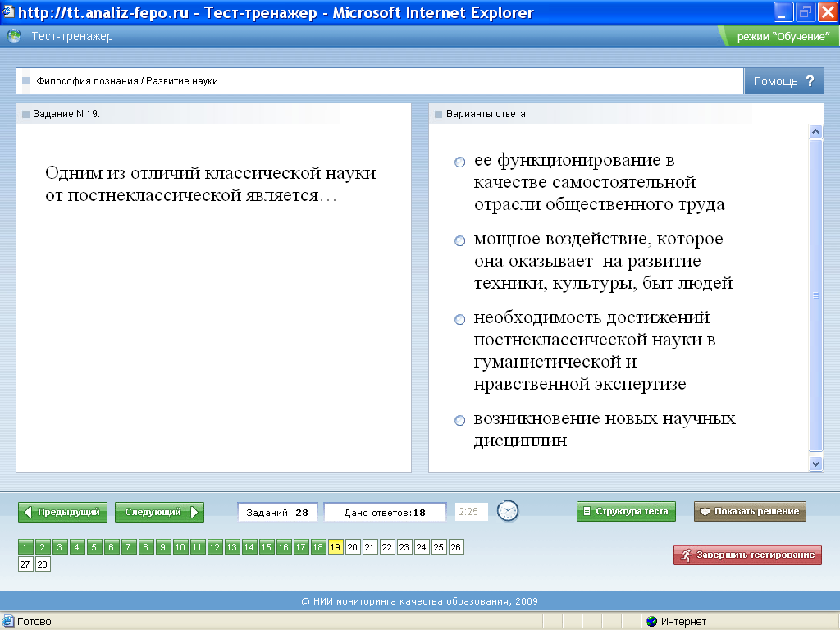Select answer 'мощное воздействие' on technology development
Viewport: 840px width, 630px height.
click(x=459, y=240)
